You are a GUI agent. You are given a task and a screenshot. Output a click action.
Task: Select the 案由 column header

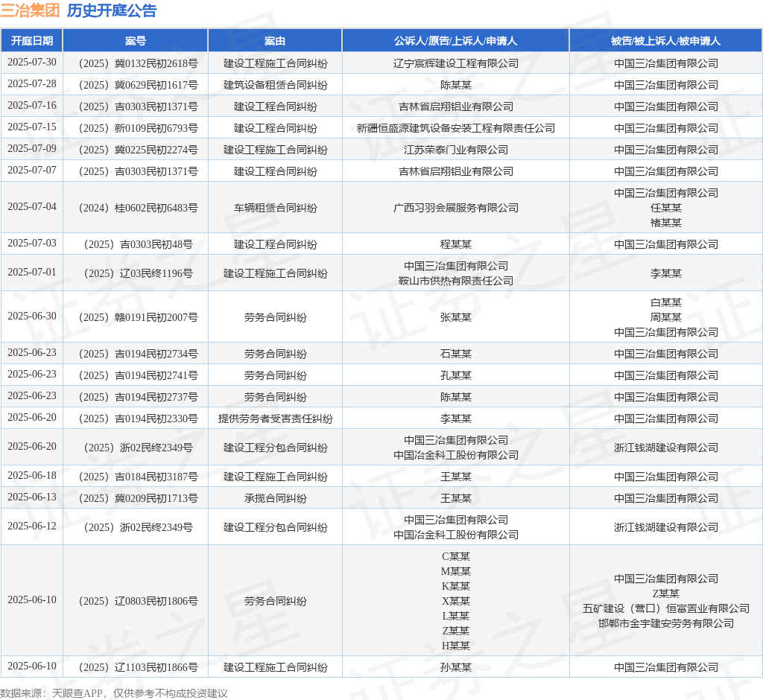tap(275, 41)
